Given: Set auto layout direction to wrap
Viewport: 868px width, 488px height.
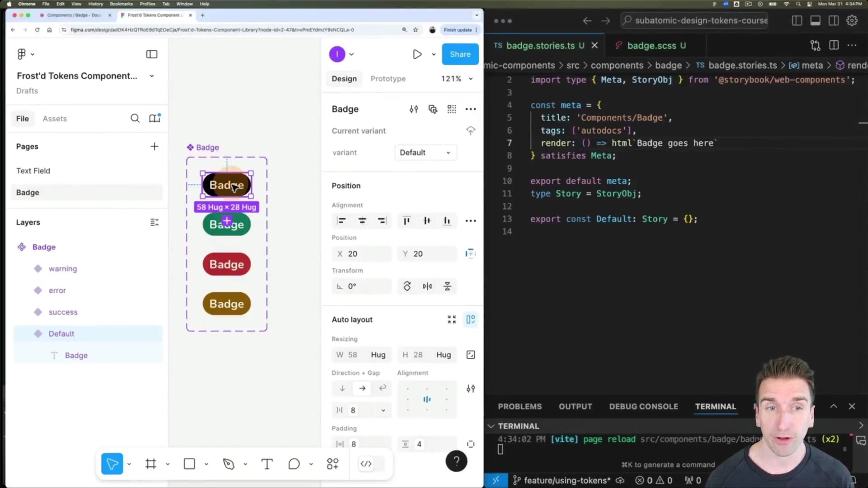Looking at the screenshot, I should [382, 388].
